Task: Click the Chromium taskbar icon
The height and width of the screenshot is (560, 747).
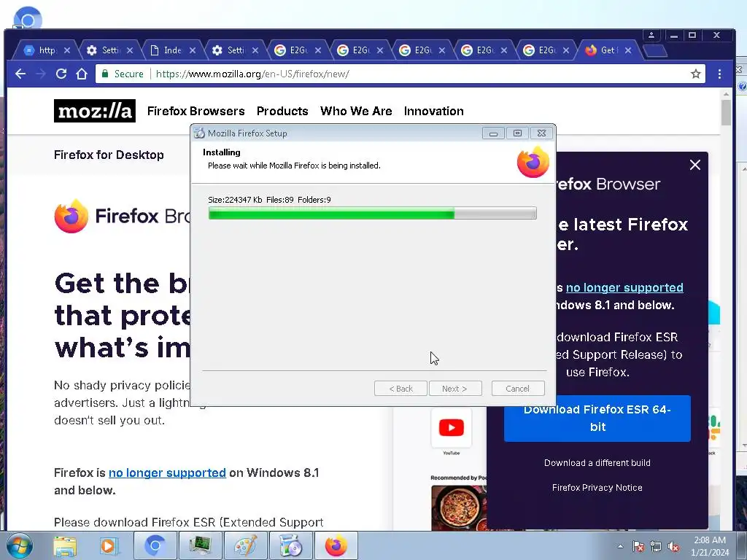Action: coord(155,545)
